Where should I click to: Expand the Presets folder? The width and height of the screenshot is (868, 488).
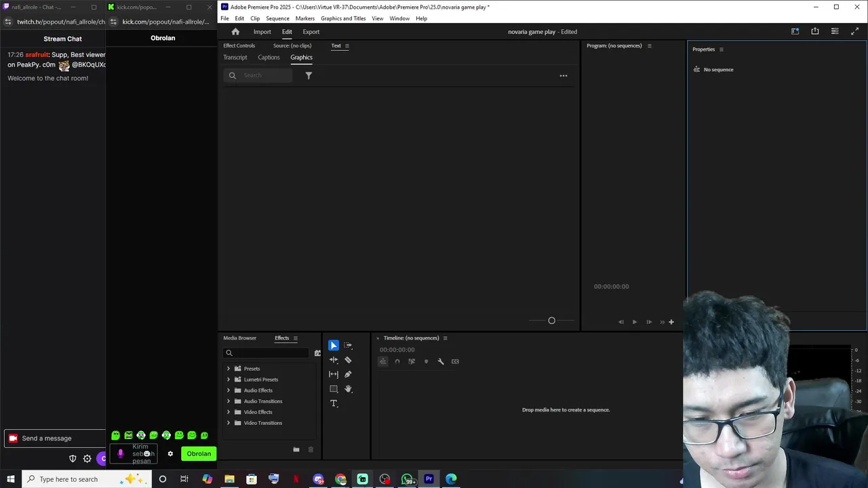tap(229, 369)
